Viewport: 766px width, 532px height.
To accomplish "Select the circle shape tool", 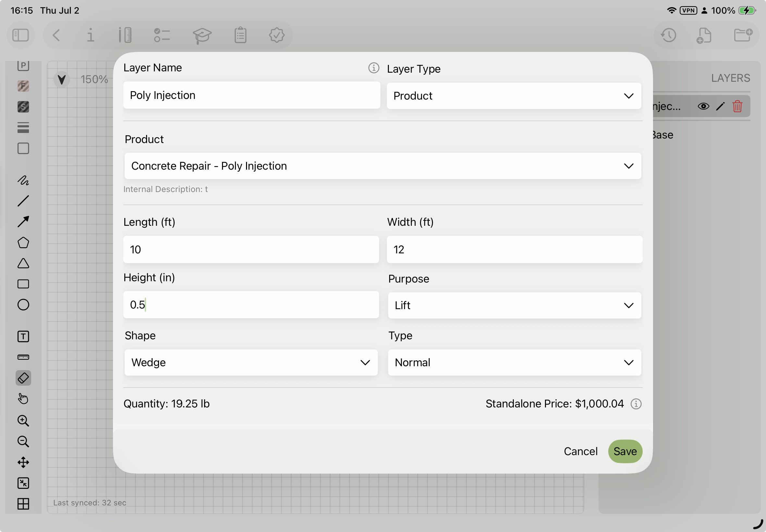I will pyautogui.click(x=23, y=305).
